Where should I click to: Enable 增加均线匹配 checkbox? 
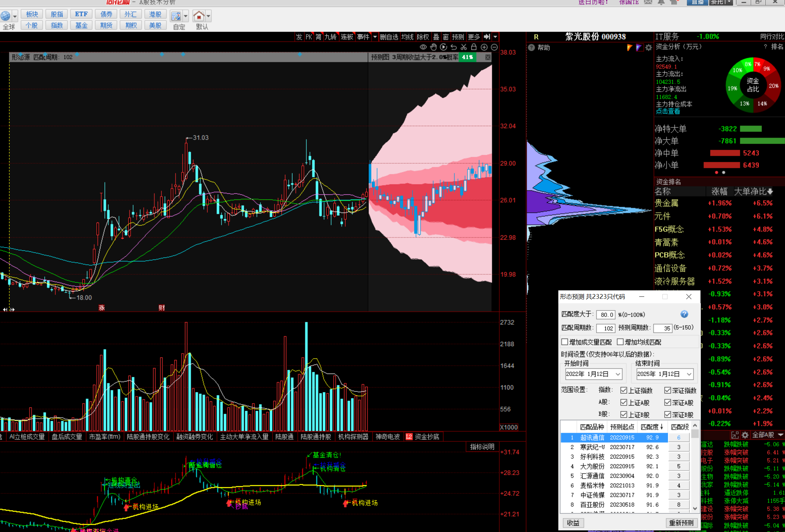coord(620,342)
